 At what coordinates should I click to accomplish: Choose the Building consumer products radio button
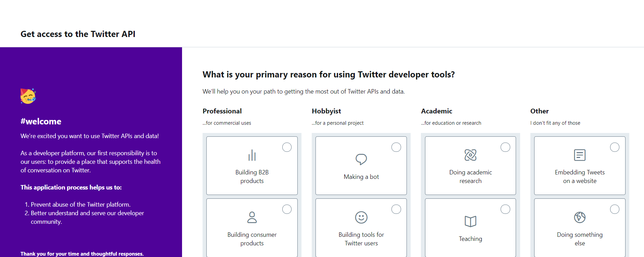[287, 209]
